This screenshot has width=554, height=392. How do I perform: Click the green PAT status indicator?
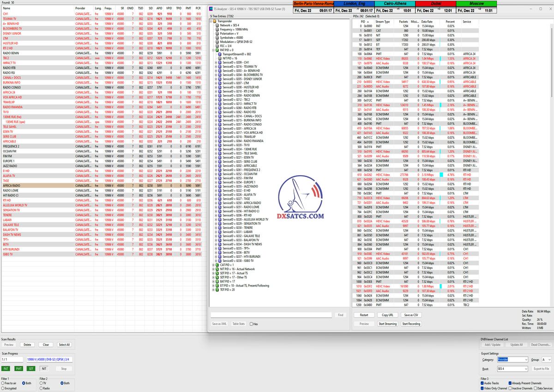tap(6, 368)
